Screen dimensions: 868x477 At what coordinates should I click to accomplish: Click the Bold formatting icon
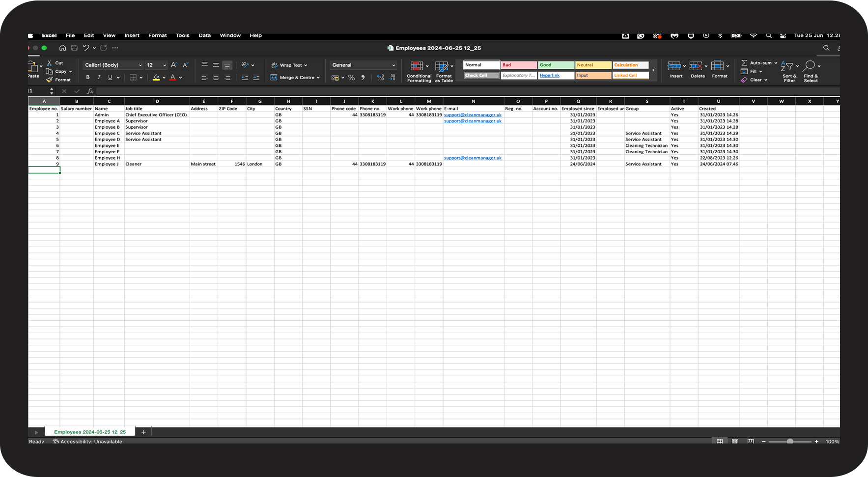(x=88, y=78)
